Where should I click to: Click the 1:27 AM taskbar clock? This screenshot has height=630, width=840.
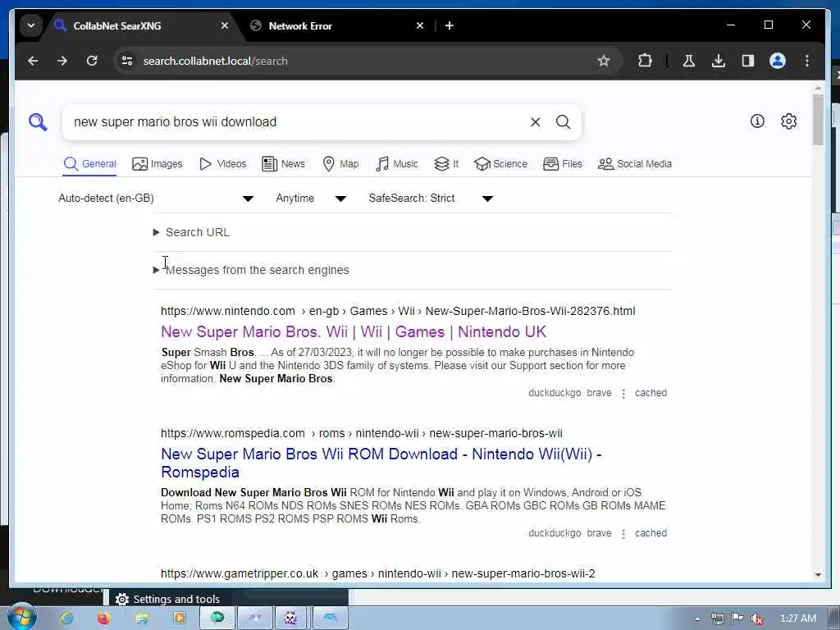point(798,619)
